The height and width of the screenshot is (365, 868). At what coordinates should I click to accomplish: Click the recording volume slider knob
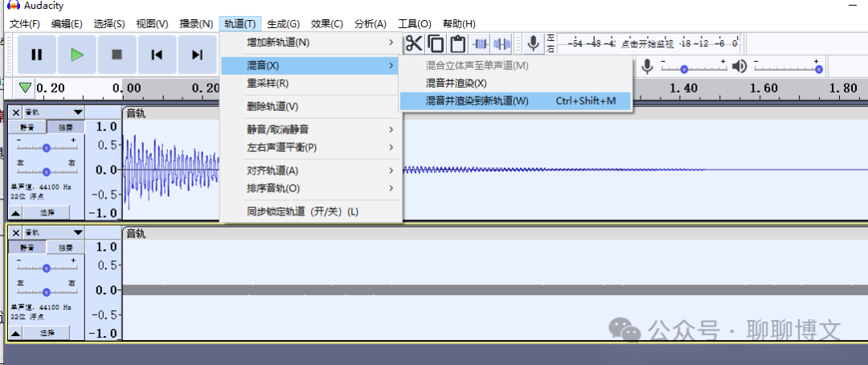click(684, 69)
